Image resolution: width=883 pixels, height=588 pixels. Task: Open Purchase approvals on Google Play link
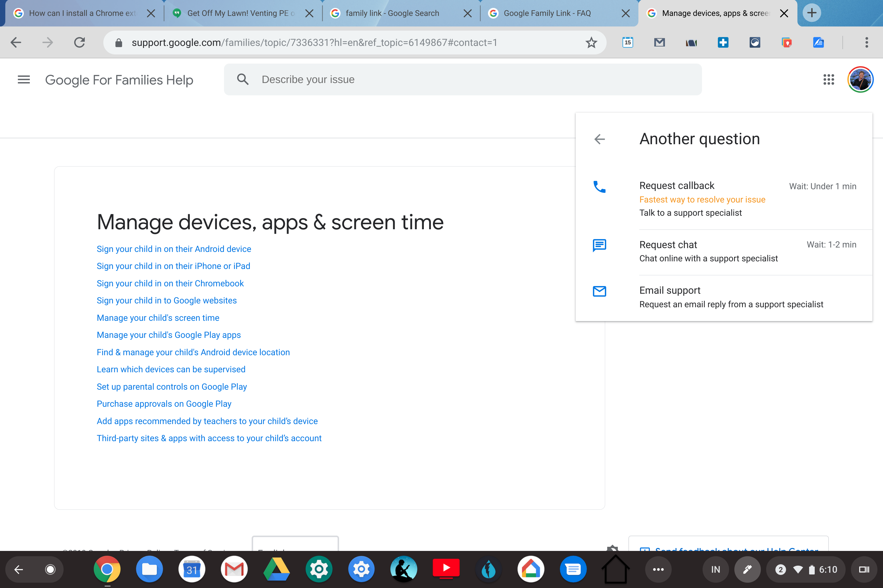[164, 404]
